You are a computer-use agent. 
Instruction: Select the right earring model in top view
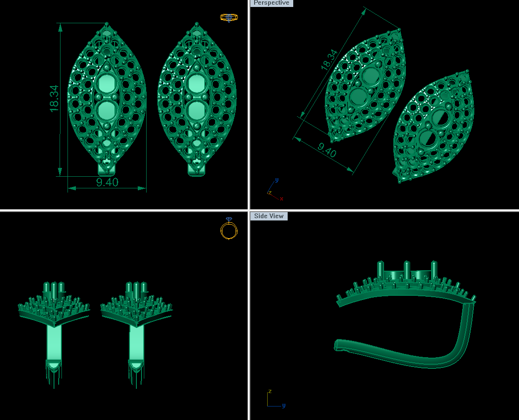pyautogui.click(x=197, y=99)
